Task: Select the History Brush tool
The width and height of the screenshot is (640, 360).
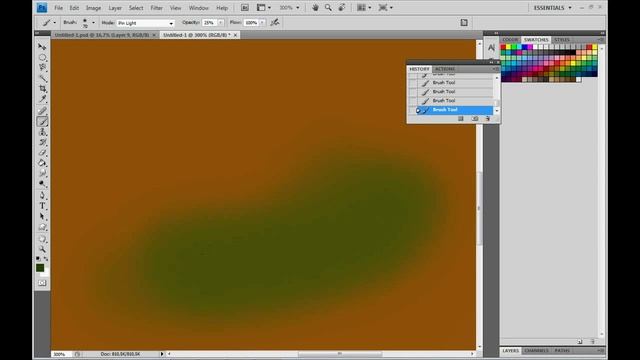Action: (x=42, y=142)
